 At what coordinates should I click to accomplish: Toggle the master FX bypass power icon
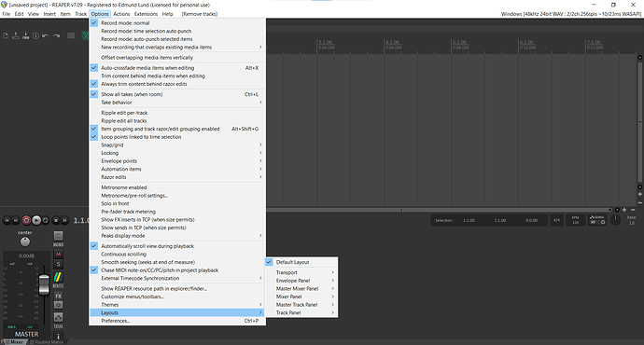coord(58,305)
